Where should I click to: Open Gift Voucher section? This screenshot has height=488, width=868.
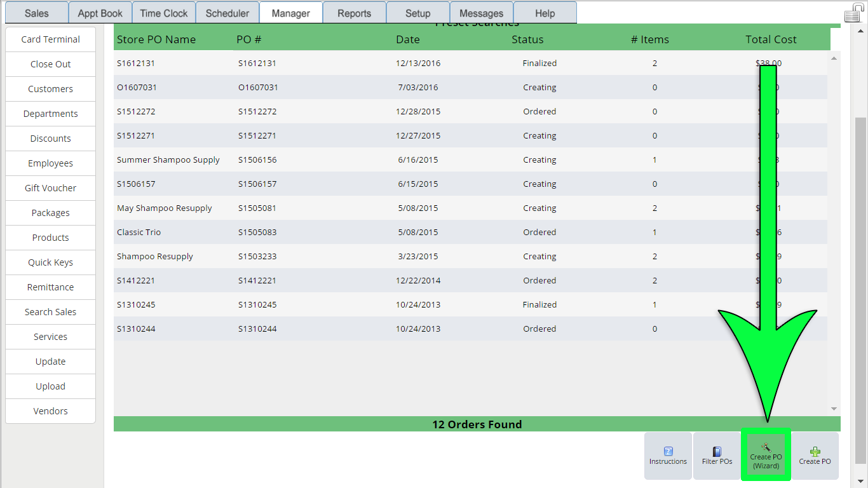pyautogui.click(x=50, y=188)
